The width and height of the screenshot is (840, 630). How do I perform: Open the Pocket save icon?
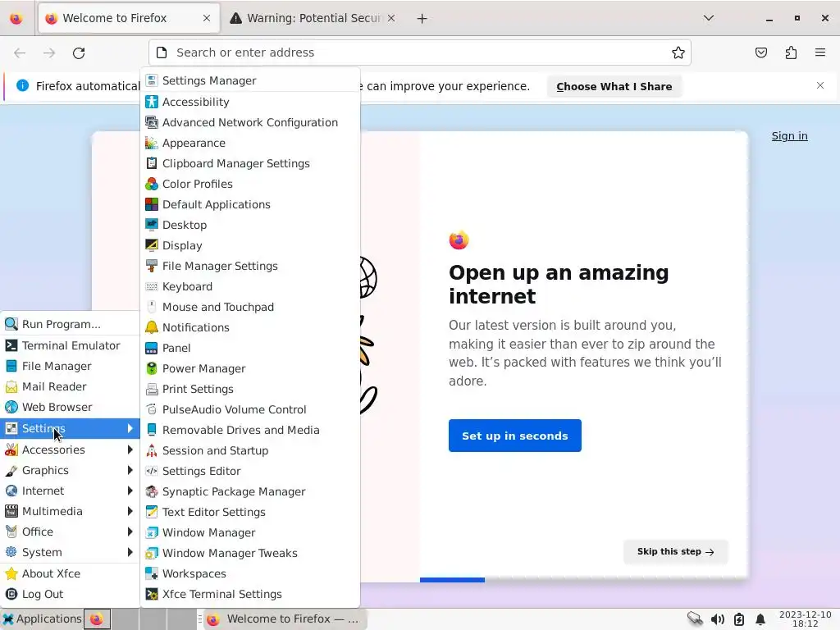[x=760, y=52]
